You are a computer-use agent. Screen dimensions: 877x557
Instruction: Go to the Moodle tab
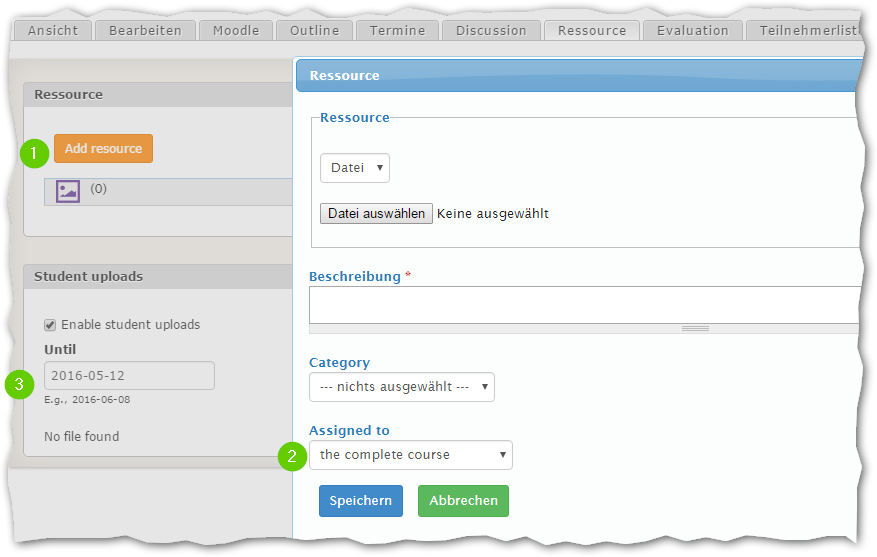pyautogui.click(x=236, y=30)
